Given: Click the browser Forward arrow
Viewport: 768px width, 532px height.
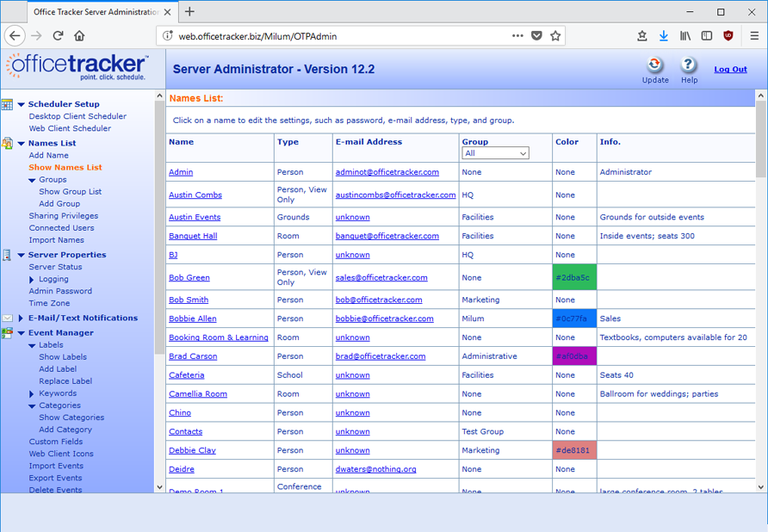Looking at the screenshot, I should [37, 36].
